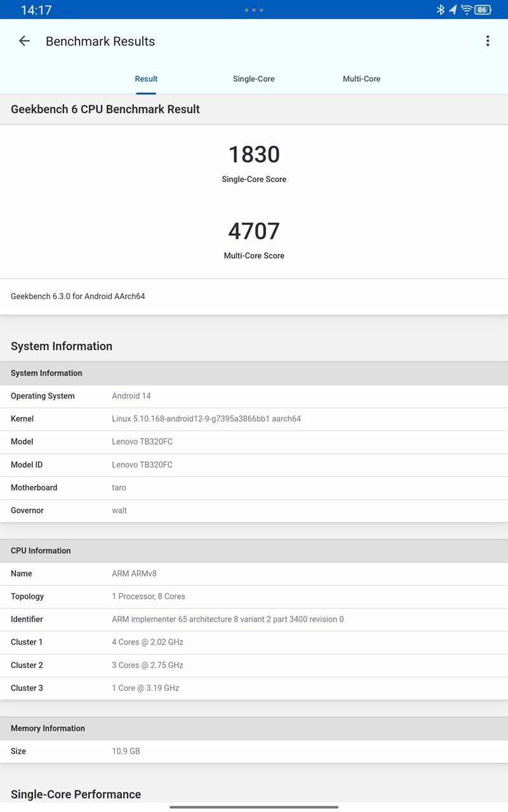The width and height of the screenshot is (508, 812).
Task: Select the ARM implementer identifier string
Action: pos(227,619)
